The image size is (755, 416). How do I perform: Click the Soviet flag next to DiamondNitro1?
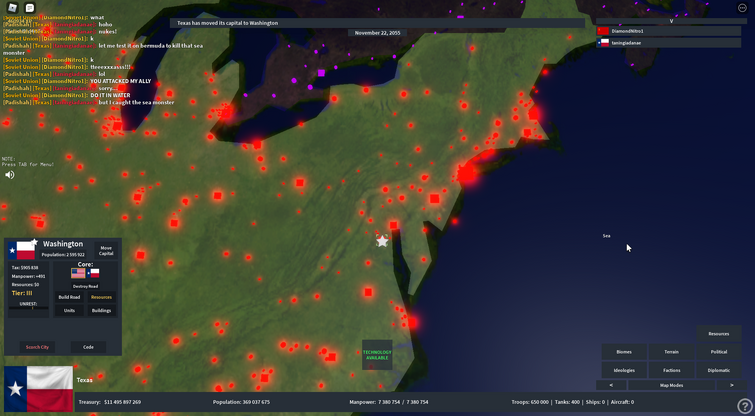pyautogui.click(x=603, y=31)
